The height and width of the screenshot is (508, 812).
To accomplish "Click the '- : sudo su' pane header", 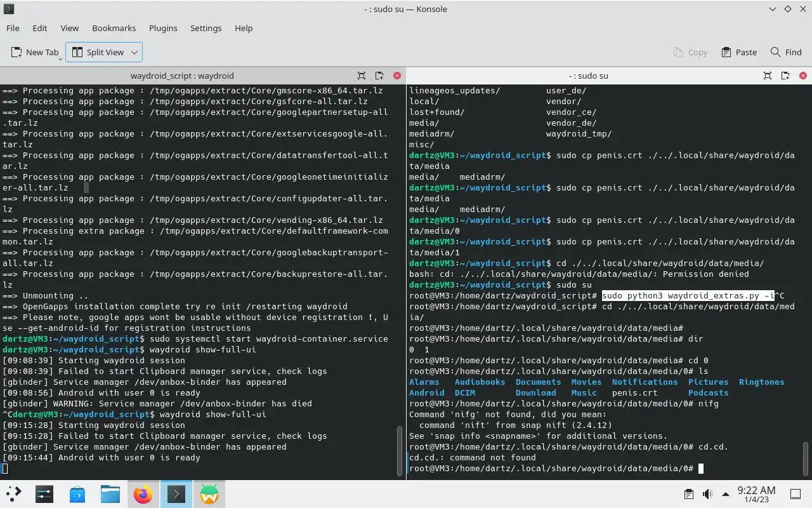I will point(588,75).
